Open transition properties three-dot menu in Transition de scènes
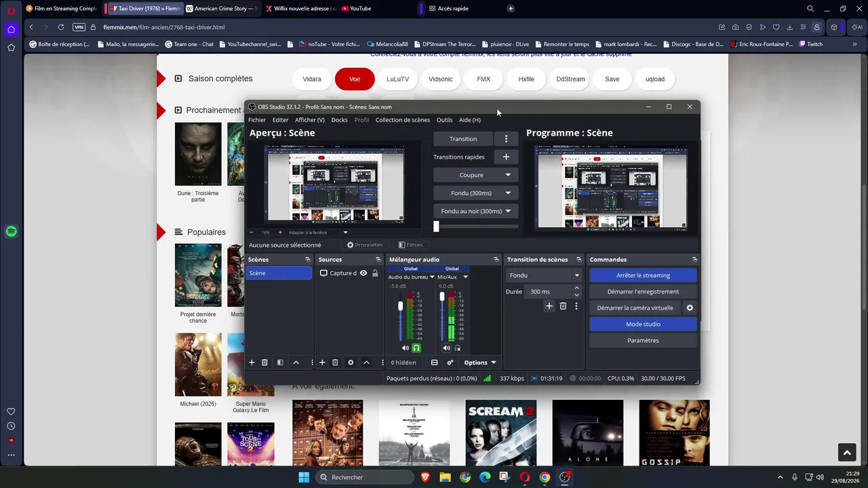868x488 pixels. coord(576,306)
